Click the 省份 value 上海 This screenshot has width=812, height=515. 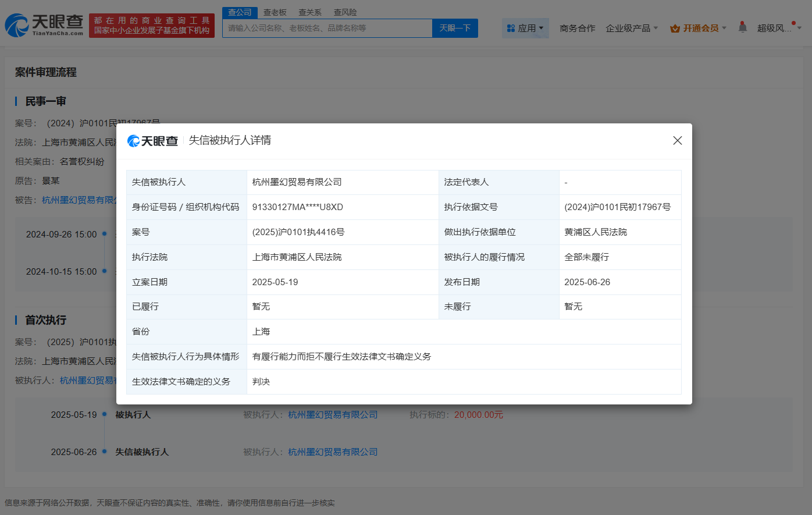pos(261,332)
